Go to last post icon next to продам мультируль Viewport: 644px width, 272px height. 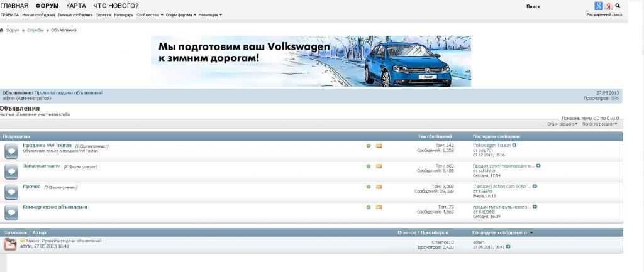coord(535,207)
